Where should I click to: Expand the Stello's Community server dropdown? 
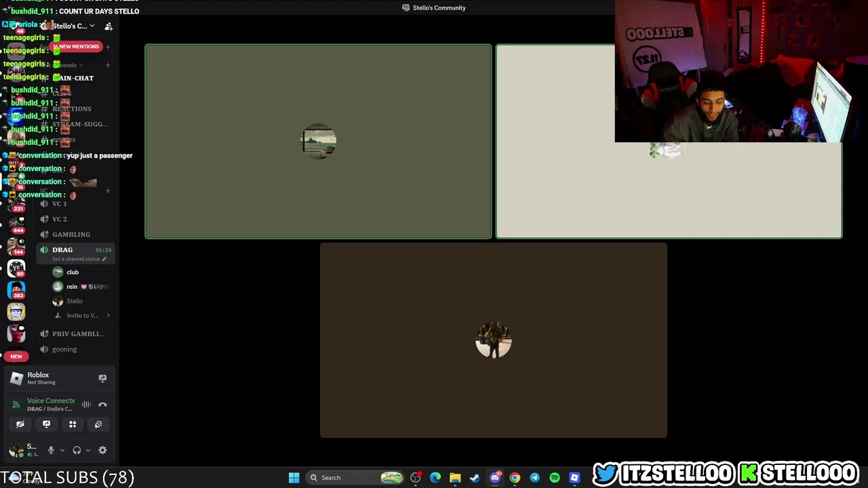[x=92, y=26]
